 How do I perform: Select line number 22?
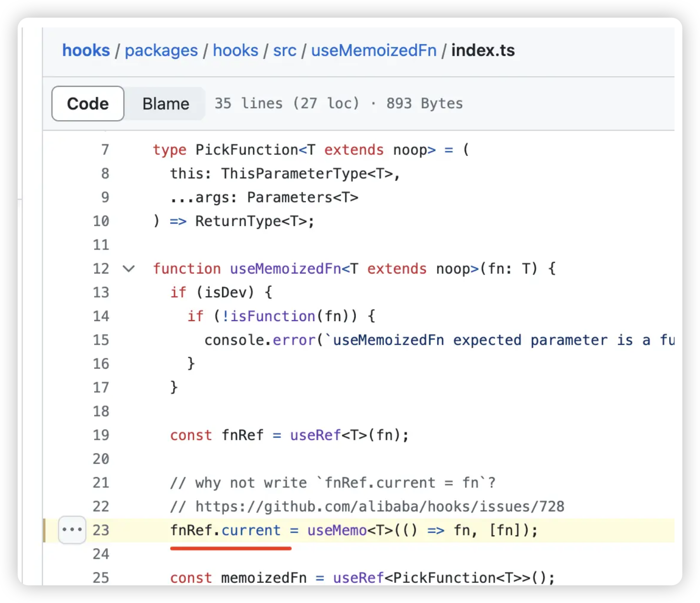click(101, 506)
